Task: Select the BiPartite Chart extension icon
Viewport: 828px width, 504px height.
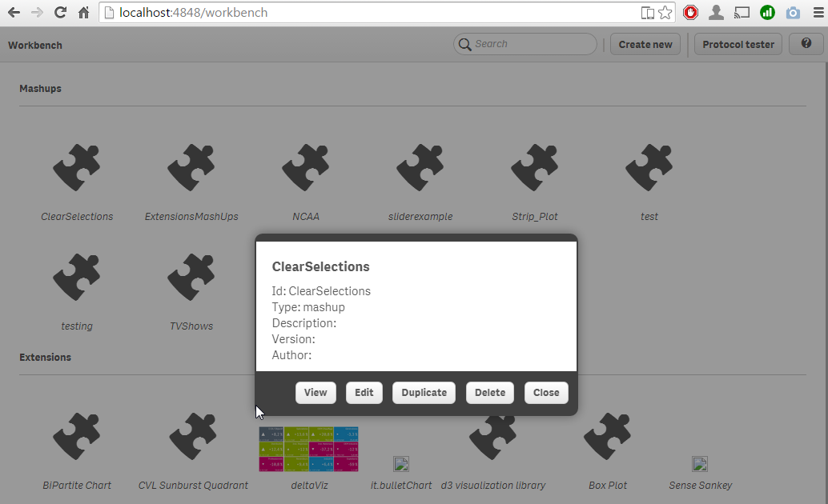Action: pyautogui.click(x=77, y=437)
